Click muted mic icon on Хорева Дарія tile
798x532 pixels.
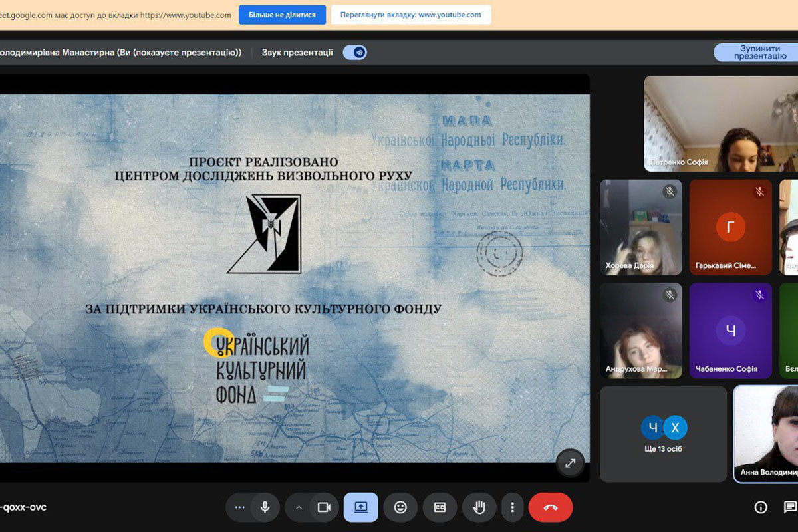tap(670, 192)
